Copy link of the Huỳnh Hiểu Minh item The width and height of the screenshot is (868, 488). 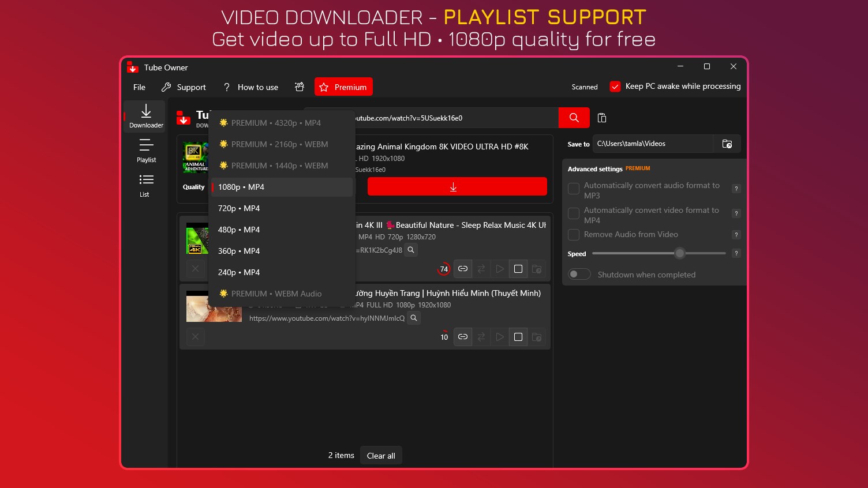463,337
